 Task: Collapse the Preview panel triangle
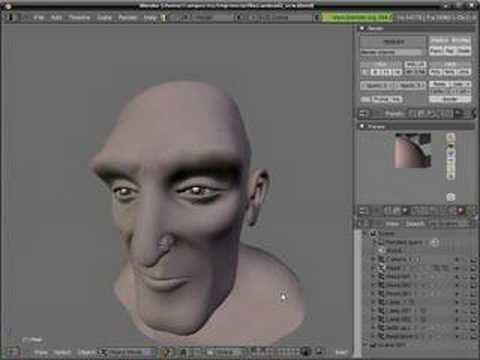tap(362, 126)
